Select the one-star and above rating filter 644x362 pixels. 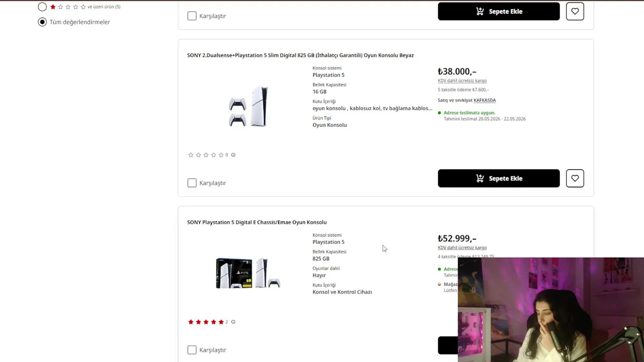(x=42, y=7)
